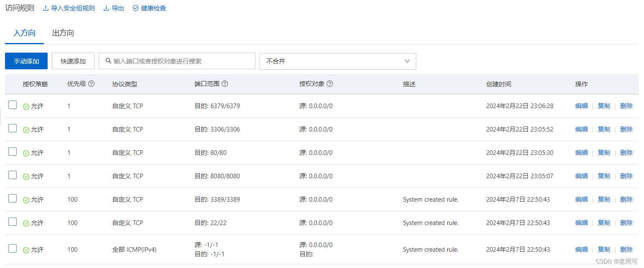Click the search magnifier icon

(x=108, y=61)
